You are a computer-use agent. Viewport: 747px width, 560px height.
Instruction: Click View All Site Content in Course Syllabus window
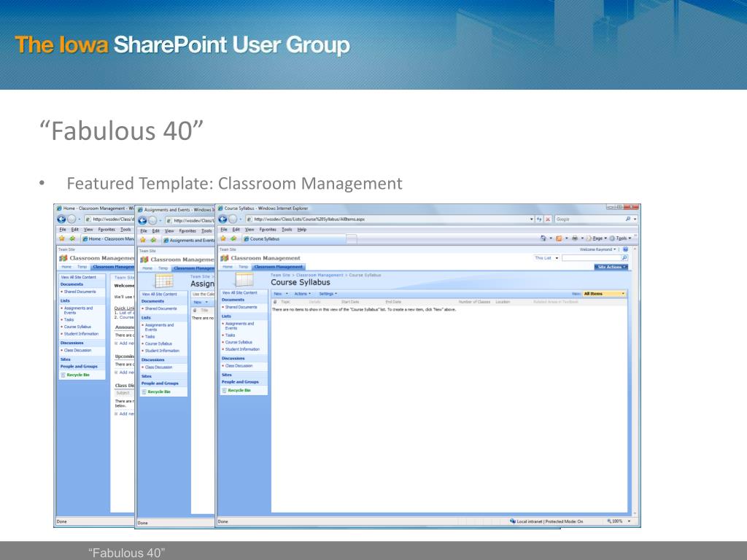pos(239,292)
